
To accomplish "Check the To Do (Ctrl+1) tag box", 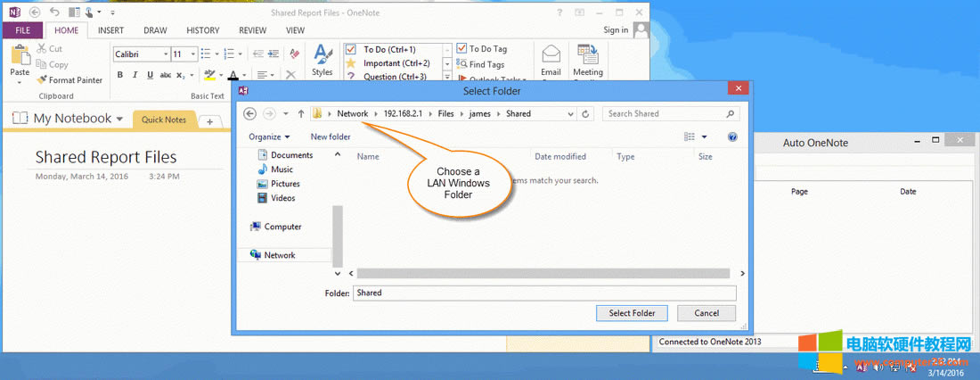I will [351, 49].
